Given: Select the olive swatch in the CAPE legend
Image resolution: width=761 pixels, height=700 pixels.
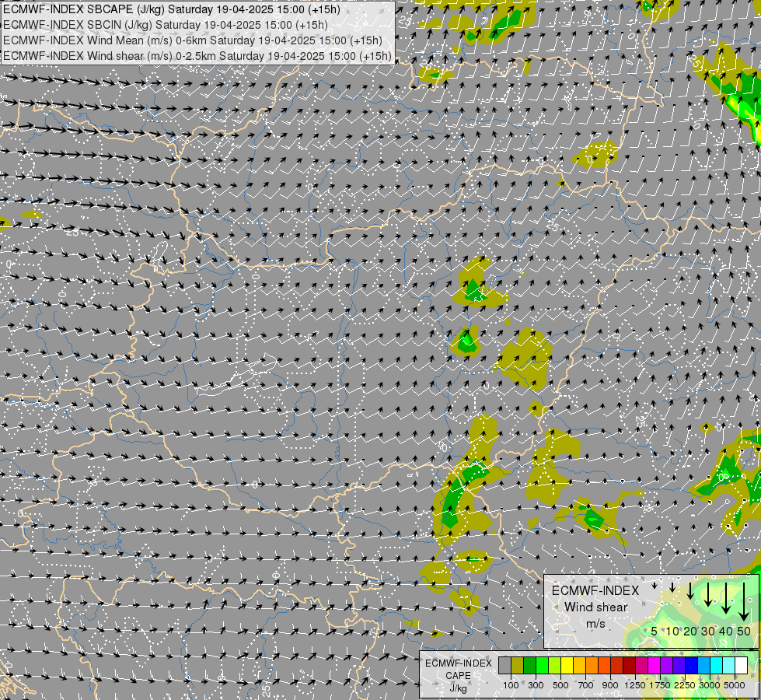Looking at the screenshot, I should [x=518, y=665].
